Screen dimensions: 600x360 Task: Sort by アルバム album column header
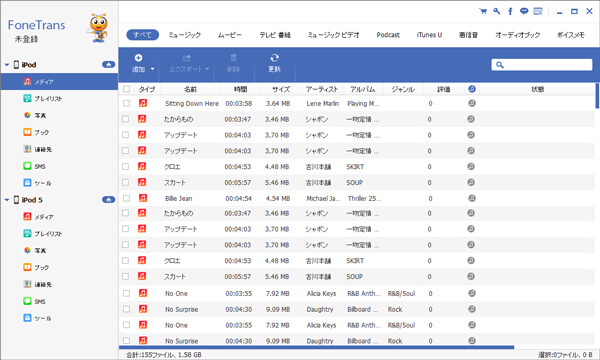pos(362,89)
